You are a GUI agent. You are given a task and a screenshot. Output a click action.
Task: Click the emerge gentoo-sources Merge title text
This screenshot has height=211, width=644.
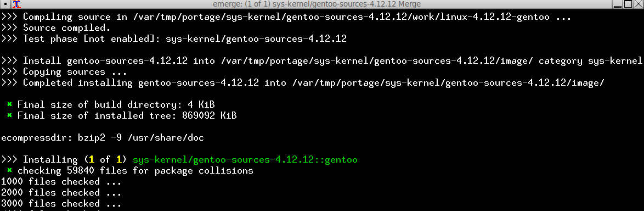pos(317,4)
